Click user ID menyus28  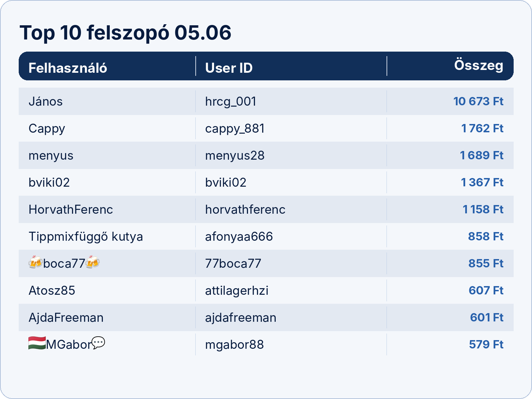[x=235, y=156]
